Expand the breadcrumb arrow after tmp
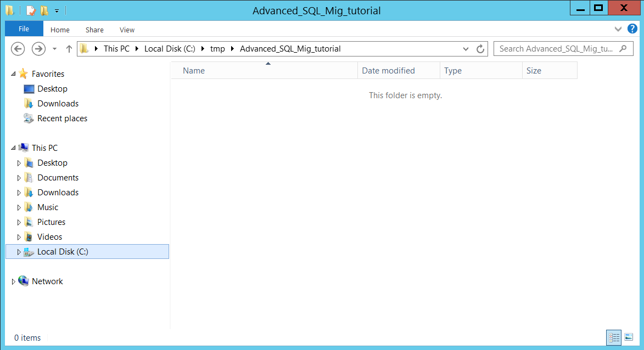 232,49
